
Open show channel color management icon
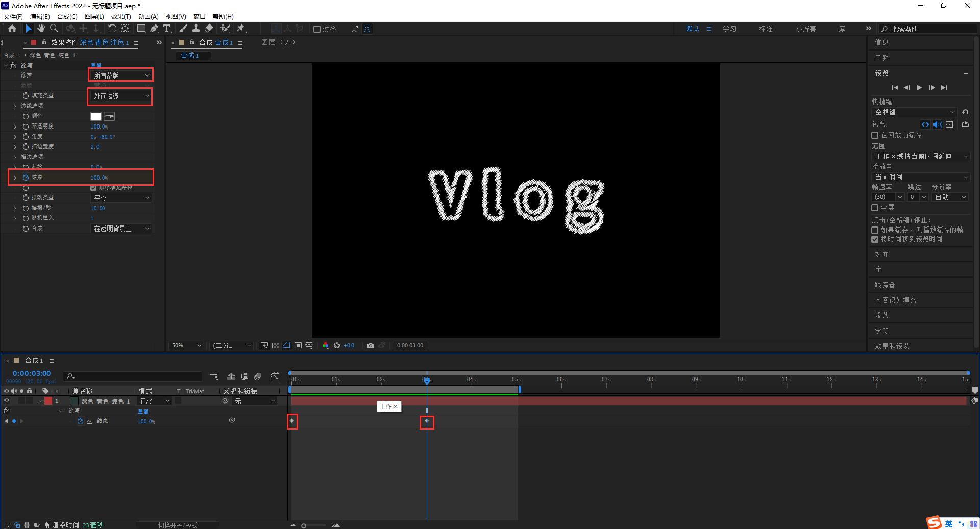click(326, 345)
